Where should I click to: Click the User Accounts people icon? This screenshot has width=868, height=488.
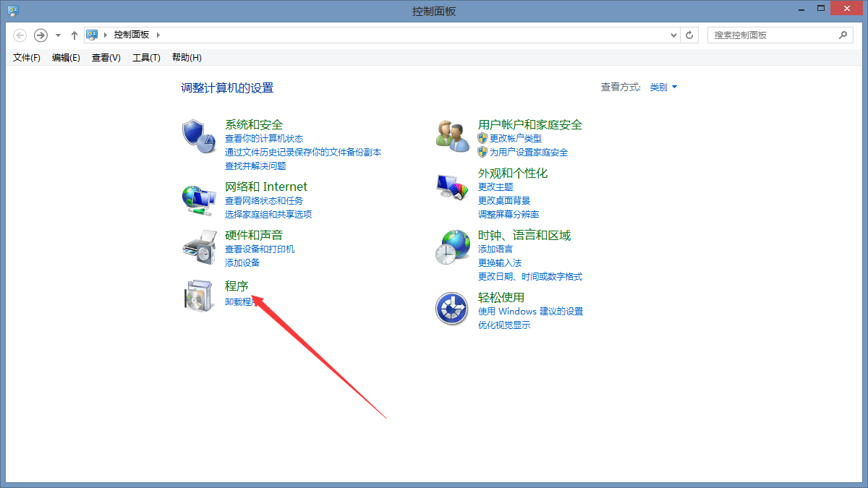(x=452, y=135)
